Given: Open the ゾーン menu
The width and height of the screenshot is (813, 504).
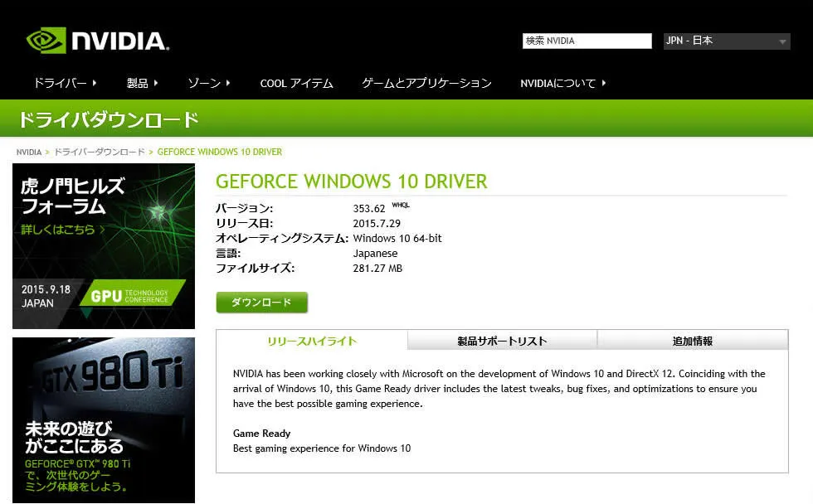Looking at the screenshot, I should pyautogui.click(x=209, y=83).
